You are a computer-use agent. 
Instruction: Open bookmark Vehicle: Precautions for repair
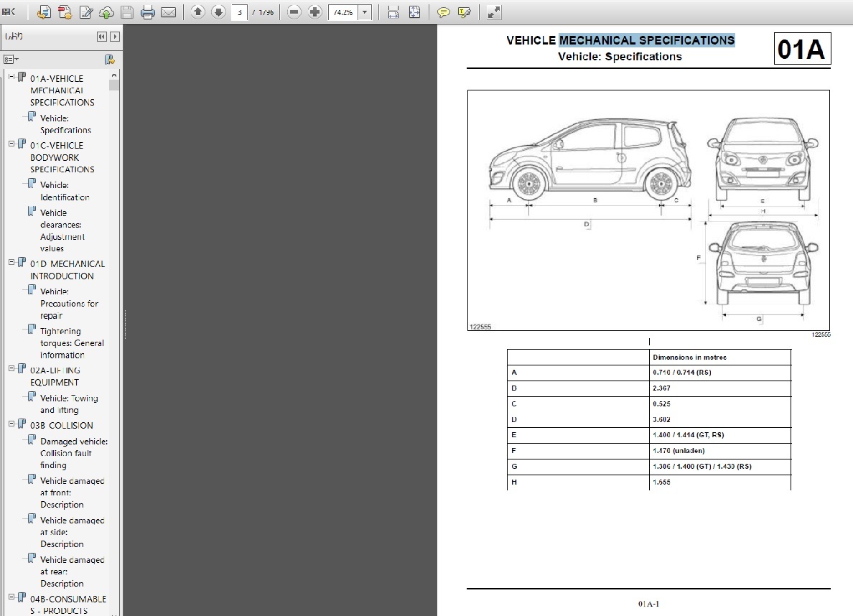coord(69,304)
